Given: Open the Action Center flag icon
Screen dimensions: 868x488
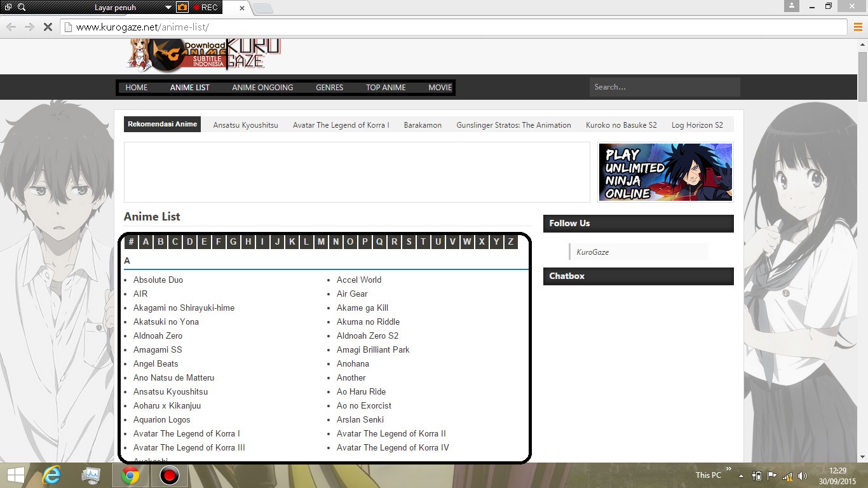Looking at the screenshot, I should [x=772, y=475].
